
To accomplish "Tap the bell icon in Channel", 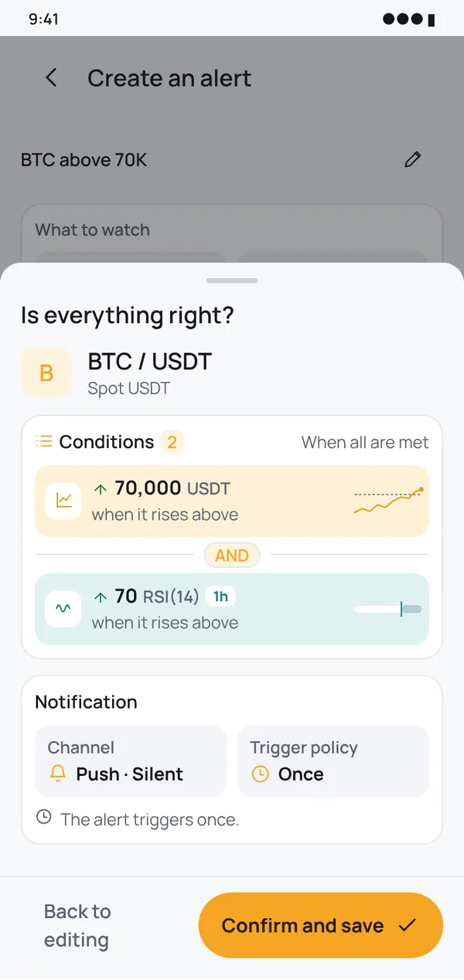I will point(57,774).
